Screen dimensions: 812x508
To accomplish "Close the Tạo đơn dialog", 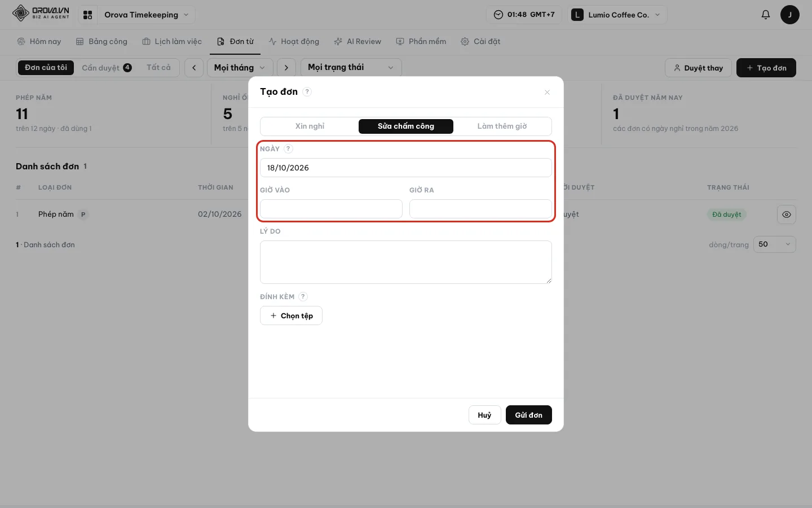I will 547,92.
